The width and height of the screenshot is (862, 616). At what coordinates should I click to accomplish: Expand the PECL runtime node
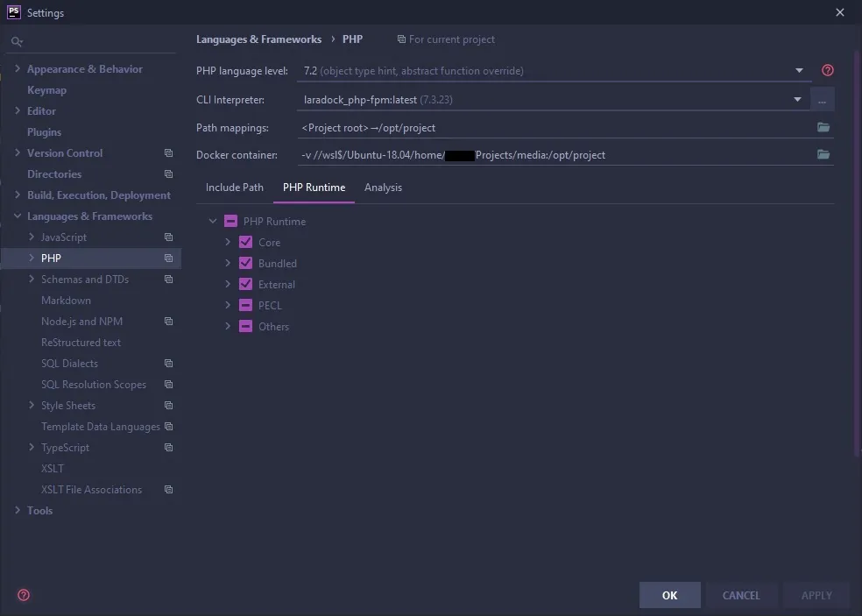(x=228, y=305)
